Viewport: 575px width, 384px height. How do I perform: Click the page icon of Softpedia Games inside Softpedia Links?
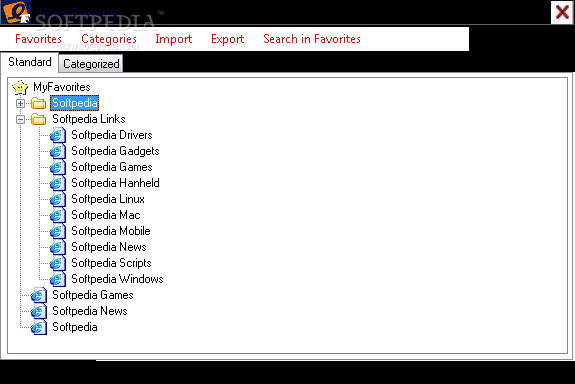tap(58, 167)
